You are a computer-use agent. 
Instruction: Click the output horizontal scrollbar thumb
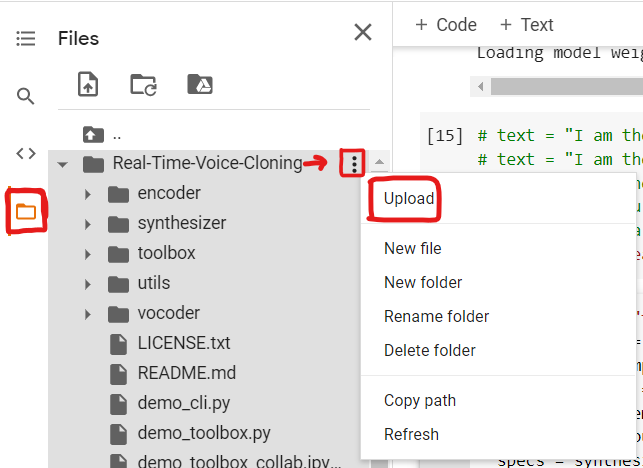pos(567,87)
